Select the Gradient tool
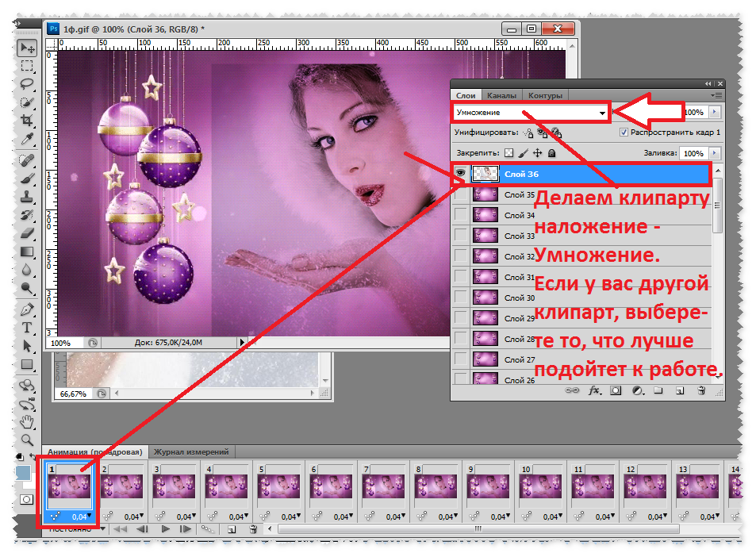 (27, 252)
